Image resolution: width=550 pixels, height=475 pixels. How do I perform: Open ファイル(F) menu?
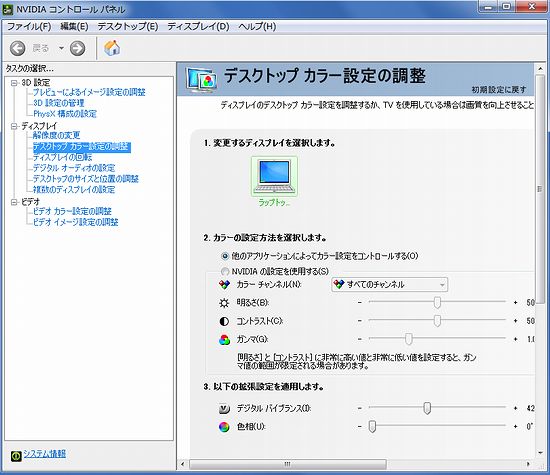pos(29,26)
